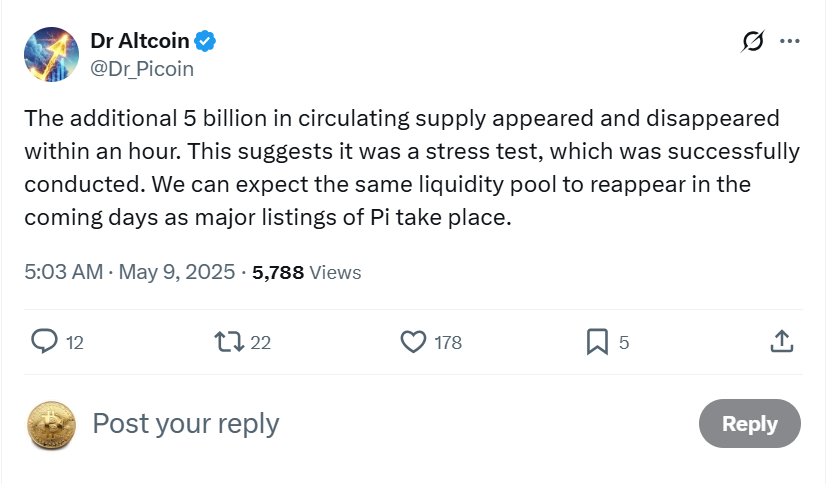Open the three-dot More options menu
This screenshot has width=828, height=484.
790,42
